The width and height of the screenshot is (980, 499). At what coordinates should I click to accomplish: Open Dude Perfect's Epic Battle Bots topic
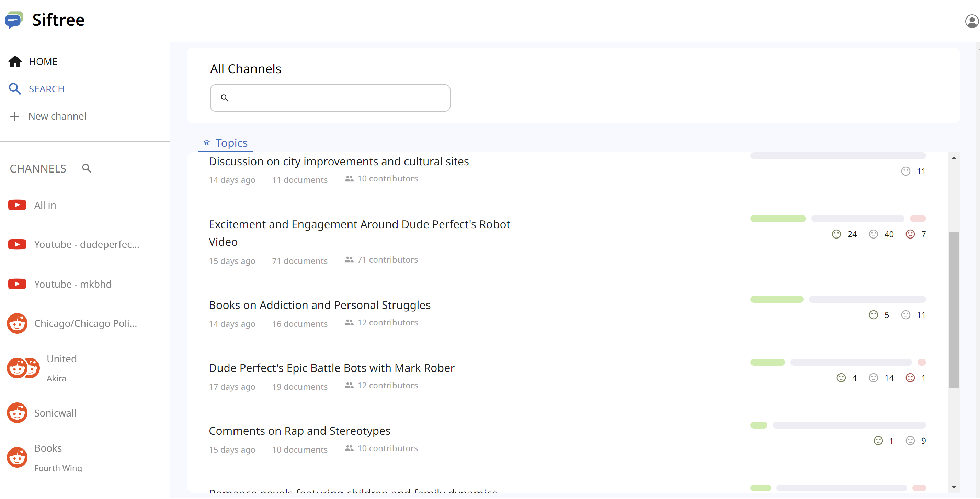tap(331, 368)
